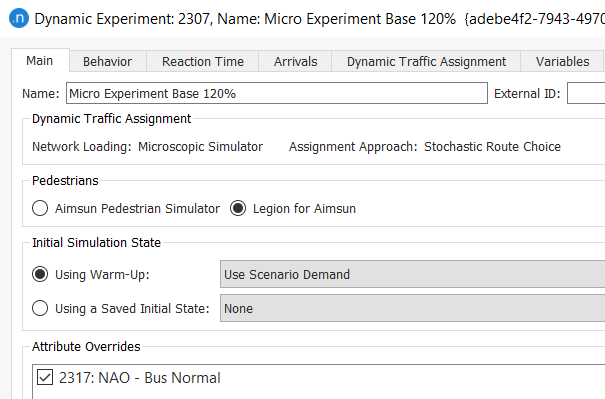
Task: Click the Attribute Overrides group label
Action: pos(86,347)
